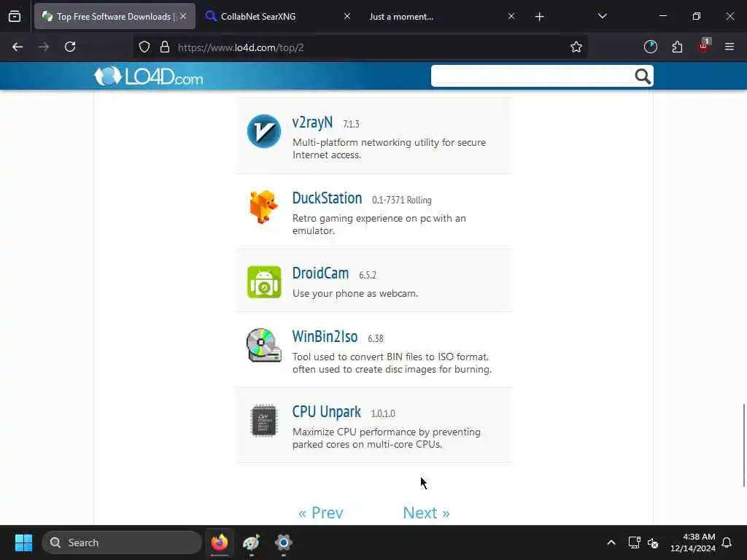This screenshot has width=747, height=560.
Task: Open the clock showing 4:38 AM
Action: (693, 542)
